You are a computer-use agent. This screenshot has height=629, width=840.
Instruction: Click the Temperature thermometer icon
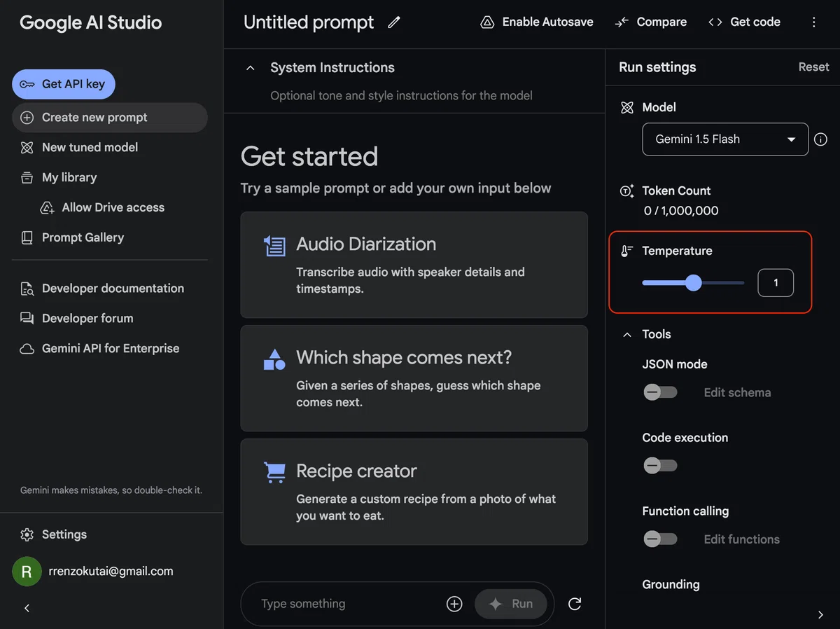point(627,251)
